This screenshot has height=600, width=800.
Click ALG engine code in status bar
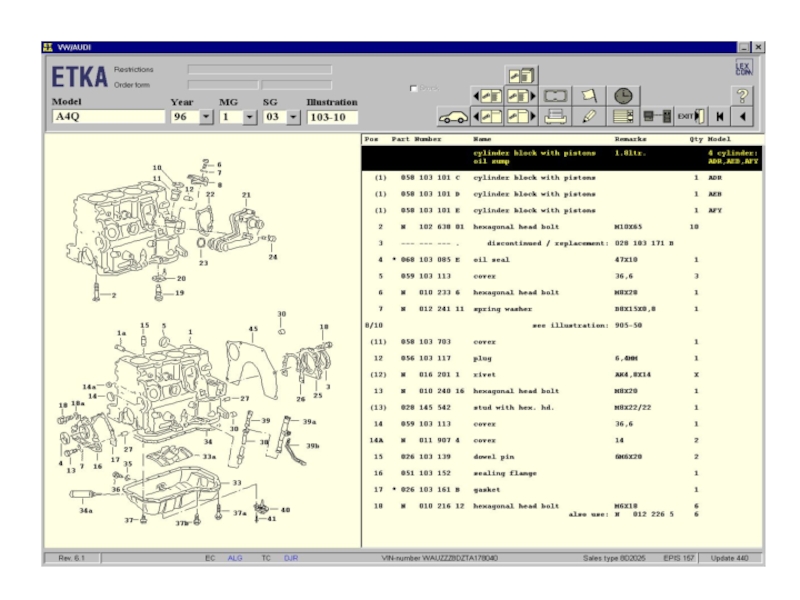[235, 558]
